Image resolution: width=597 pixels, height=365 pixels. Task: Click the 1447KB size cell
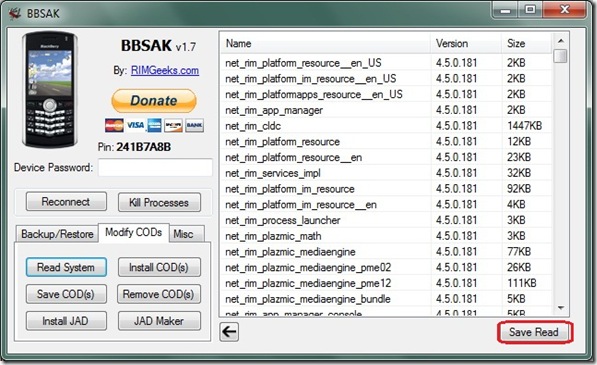(524, 126)
